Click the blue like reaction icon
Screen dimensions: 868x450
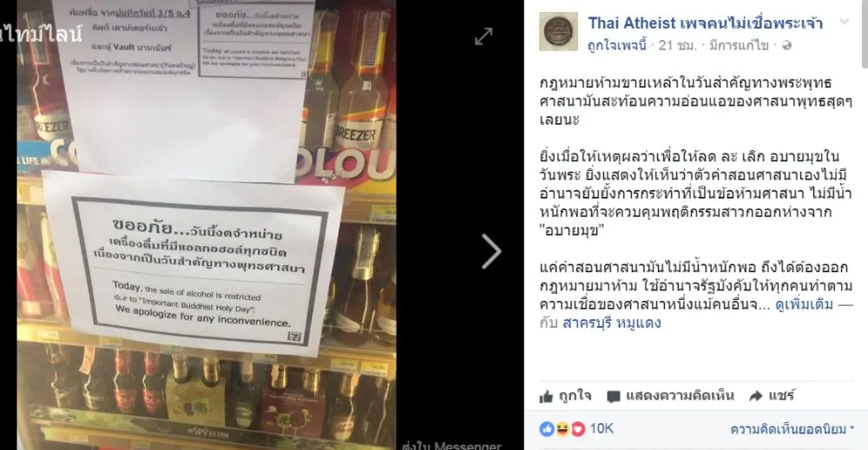[x=547, y=429]
